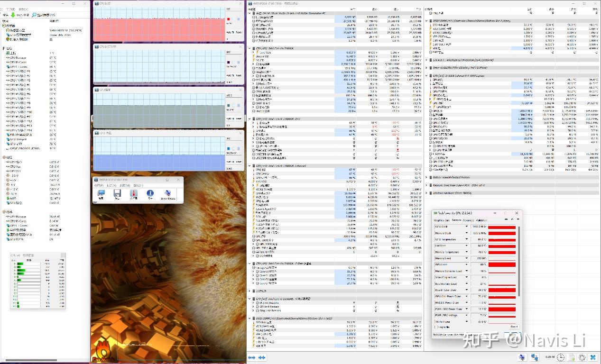Click Reset button in GPU-Z sensors
This screenshot has height=364, width=601.
pyautogui.click(x=514, y=327)
